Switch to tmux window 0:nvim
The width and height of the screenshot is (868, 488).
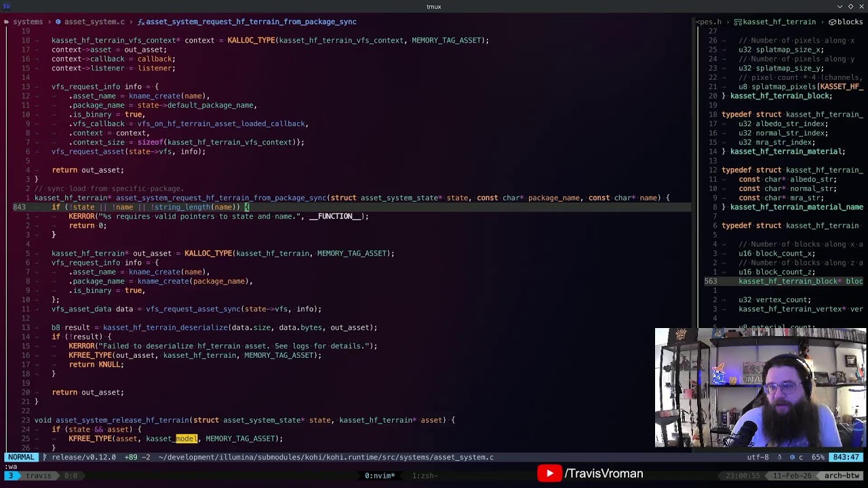tap(380, 476)
